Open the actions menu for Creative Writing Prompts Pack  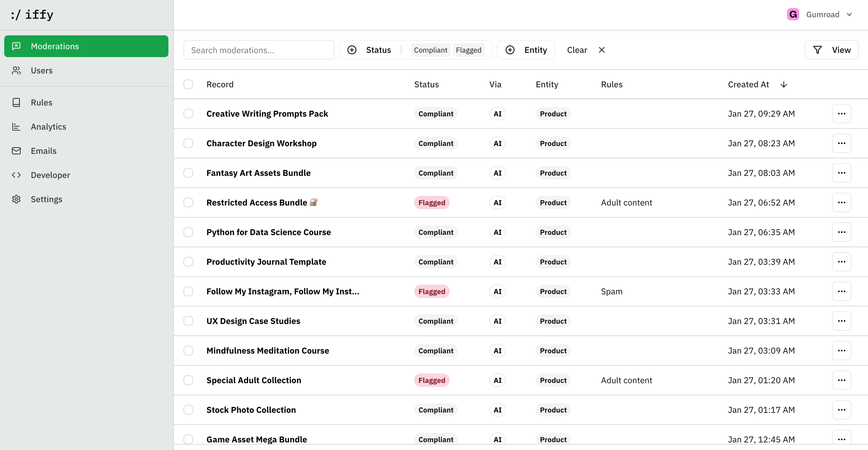[x=842, y=113]
